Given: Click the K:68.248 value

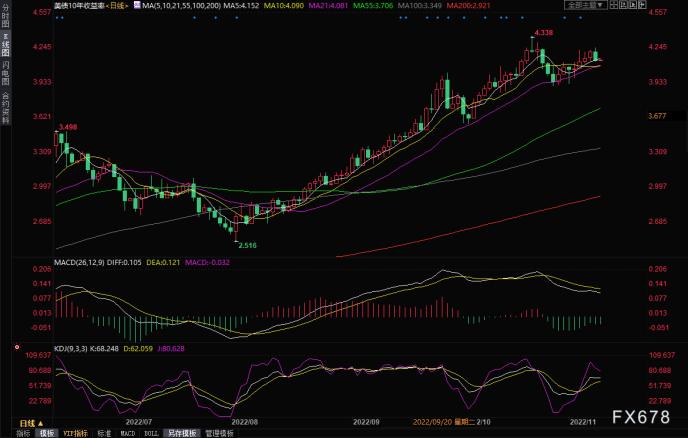Looking at the screenshot, I should [x=104, y=348].
